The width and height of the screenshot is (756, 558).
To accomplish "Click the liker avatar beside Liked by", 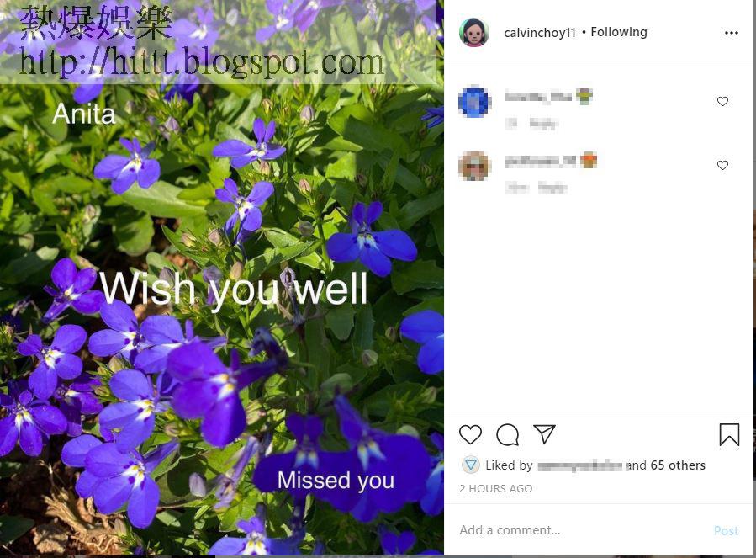I will pos(471,465).
